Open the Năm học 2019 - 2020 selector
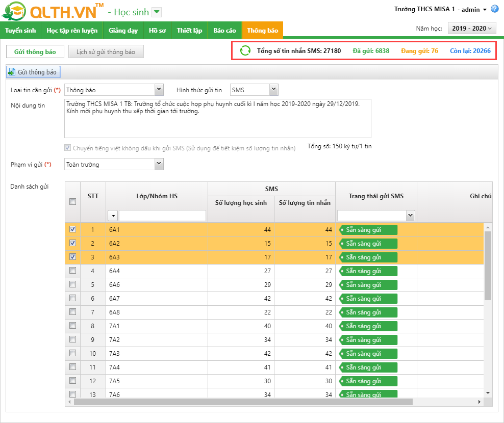 (471, 29)
